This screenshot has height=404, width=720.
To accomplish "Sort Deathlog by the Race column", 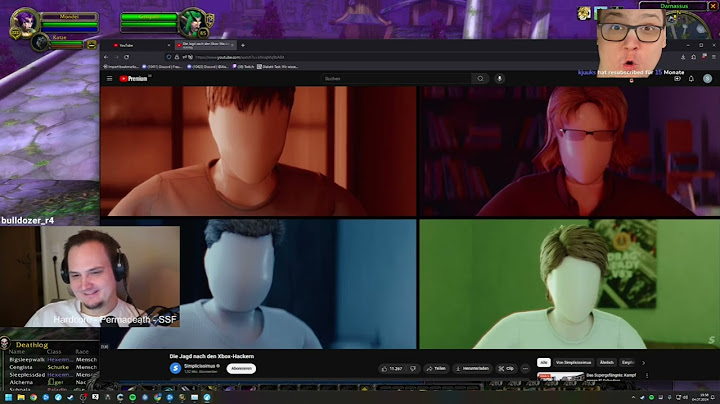I will point(82,352).
